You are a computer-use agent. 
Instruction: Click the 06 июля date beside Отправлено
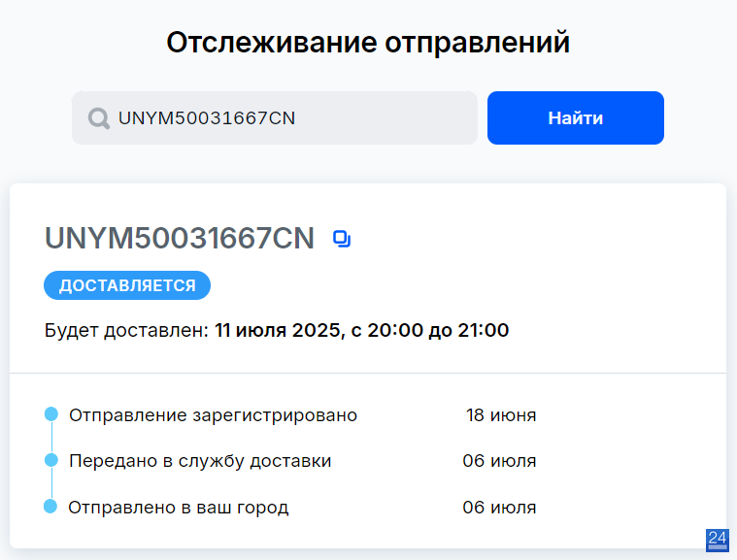[499, 508]
